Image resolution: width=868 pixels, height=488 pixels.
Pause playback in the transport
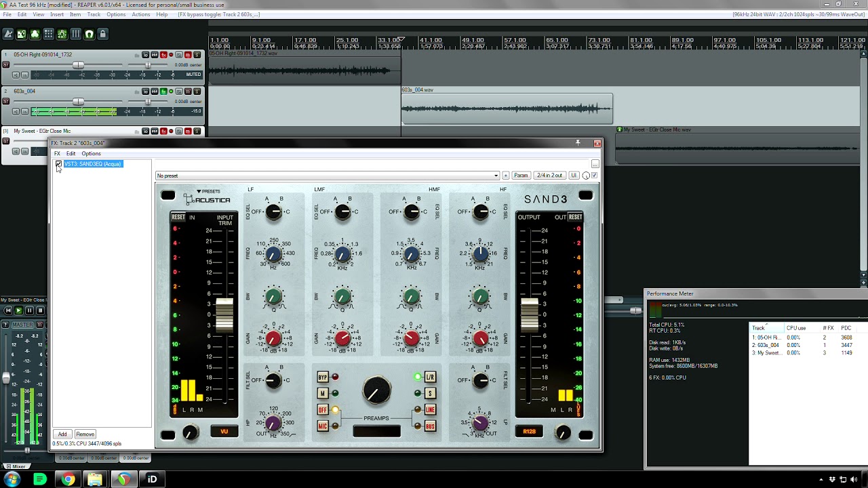coord(29,310)
